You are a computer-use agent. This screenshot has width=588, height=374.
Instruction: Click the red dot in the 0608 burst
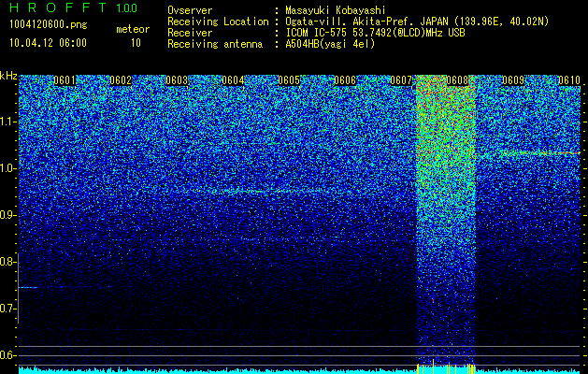click(433, 300)
